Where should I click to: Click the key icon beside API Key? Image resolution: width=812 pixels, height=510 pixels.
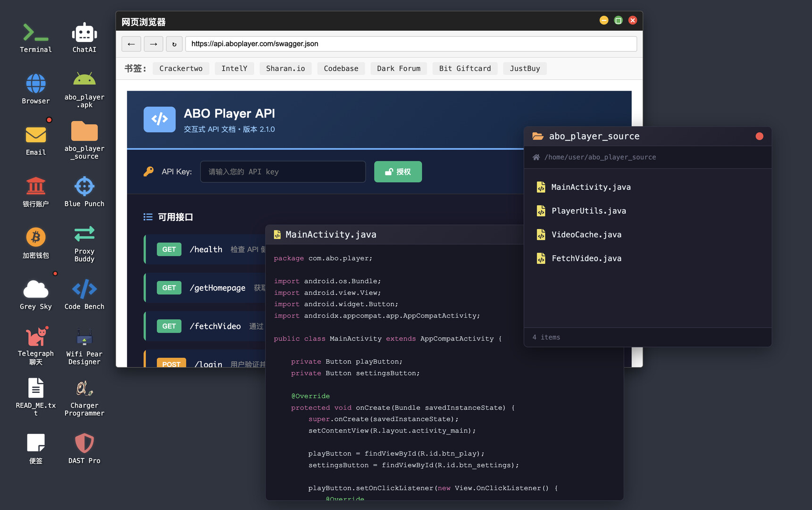[x=149, y=171]
